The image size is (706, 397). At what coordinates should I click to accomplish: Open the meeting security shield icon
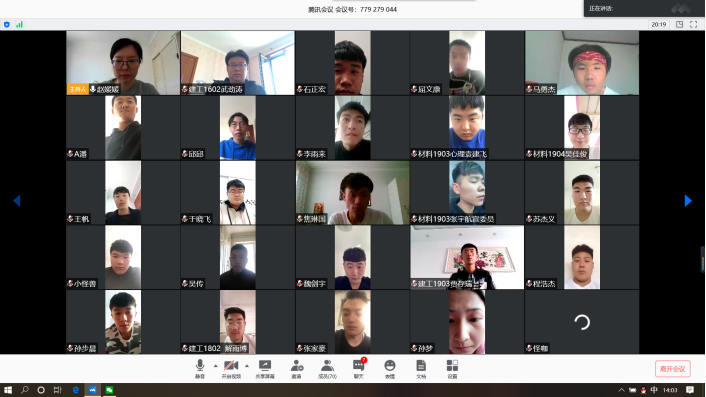coord(7,25)
